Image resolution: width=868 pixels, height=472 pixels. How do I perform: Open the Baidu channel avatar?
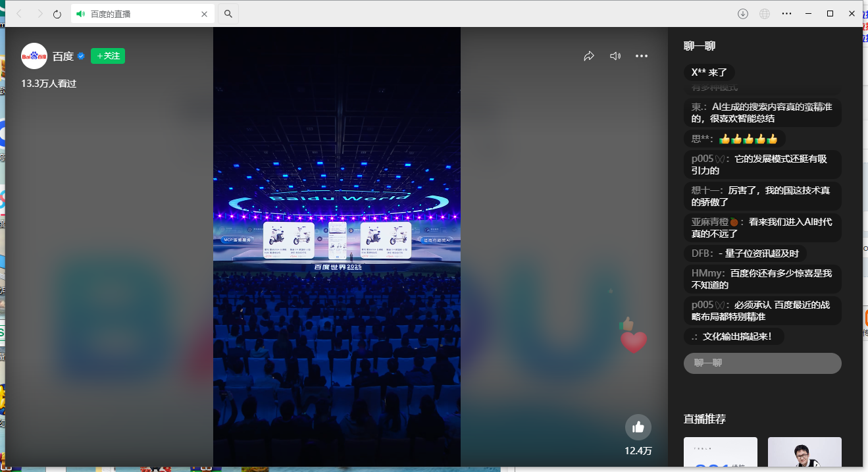34,57
